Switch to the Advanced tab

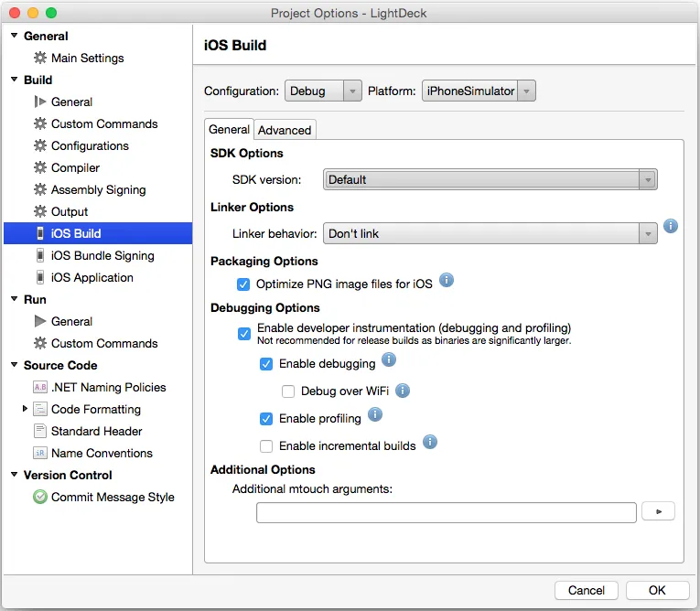(285, 130)
